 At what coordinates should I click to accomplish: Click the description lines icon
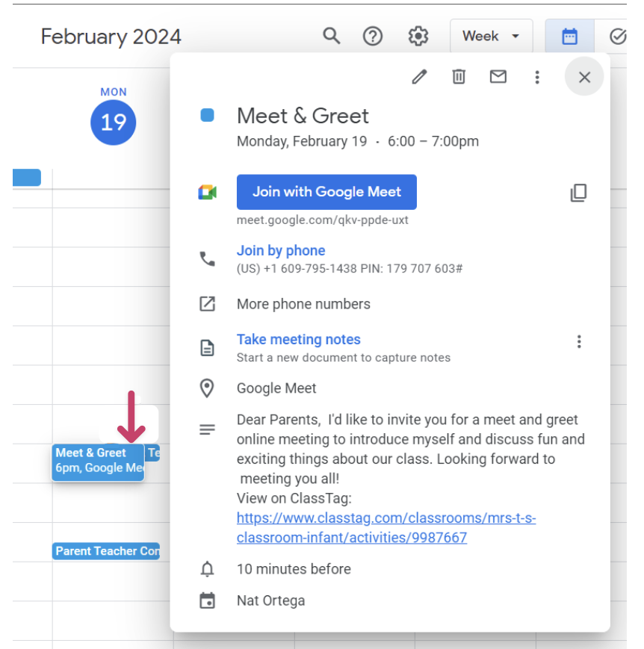point(207,429)
